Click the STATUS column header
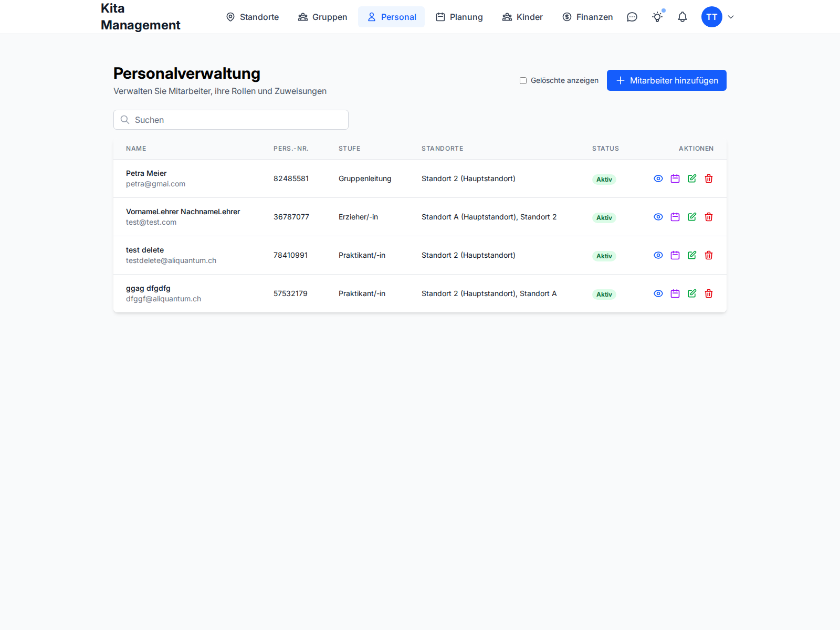This screenshot has width=840, height=630. 605,149
